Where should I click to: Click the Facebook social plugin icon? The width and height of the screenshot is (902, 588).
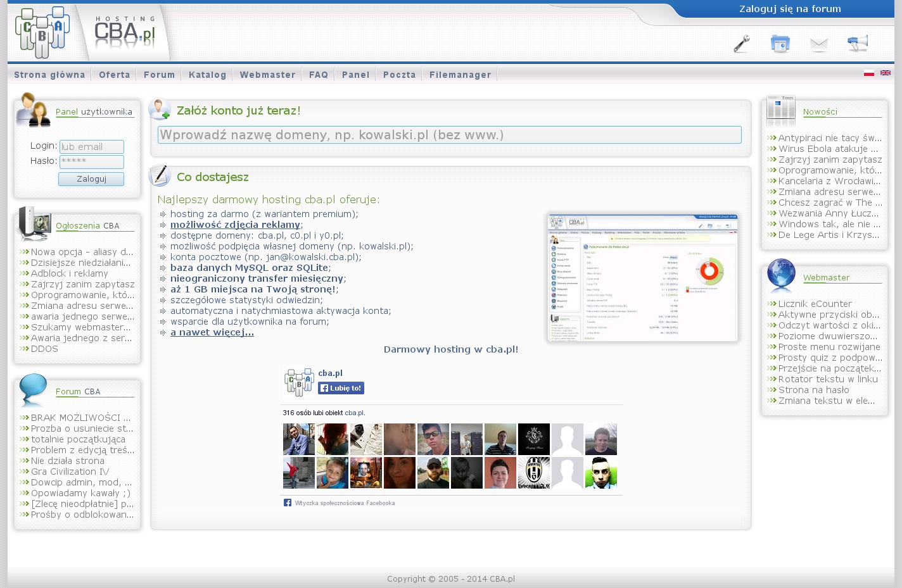coord(288,503)
